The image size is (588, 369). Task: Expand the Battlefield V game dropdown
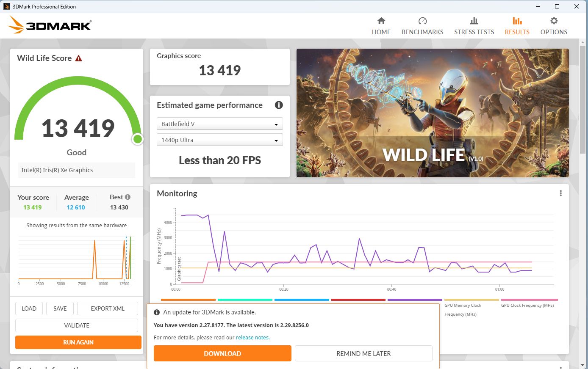(219, 124)
